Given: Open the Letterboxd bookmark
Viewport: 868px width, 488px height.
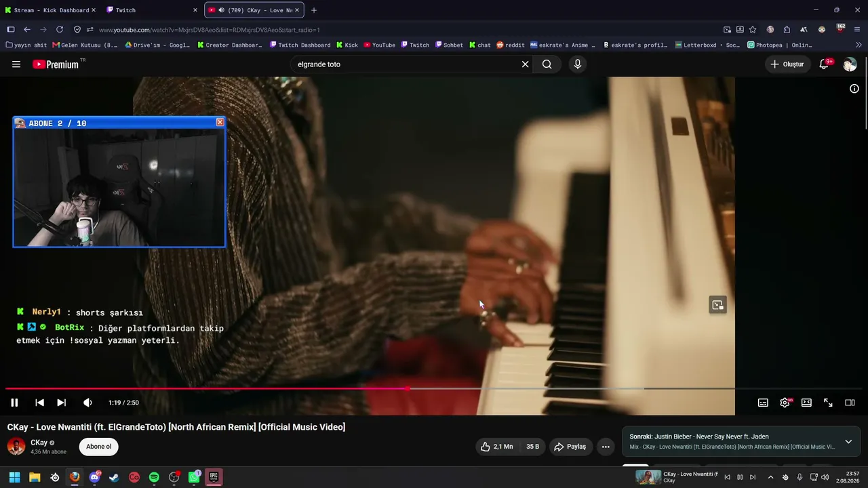Looking at the screenshot, I should [707, 45].
